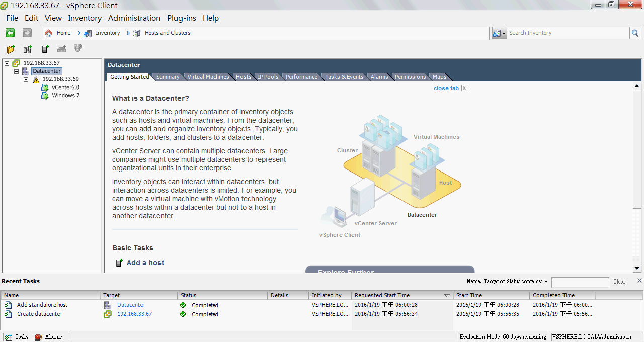
Task: Click the scroll up arrow of content pane
Action: (637, 87)
